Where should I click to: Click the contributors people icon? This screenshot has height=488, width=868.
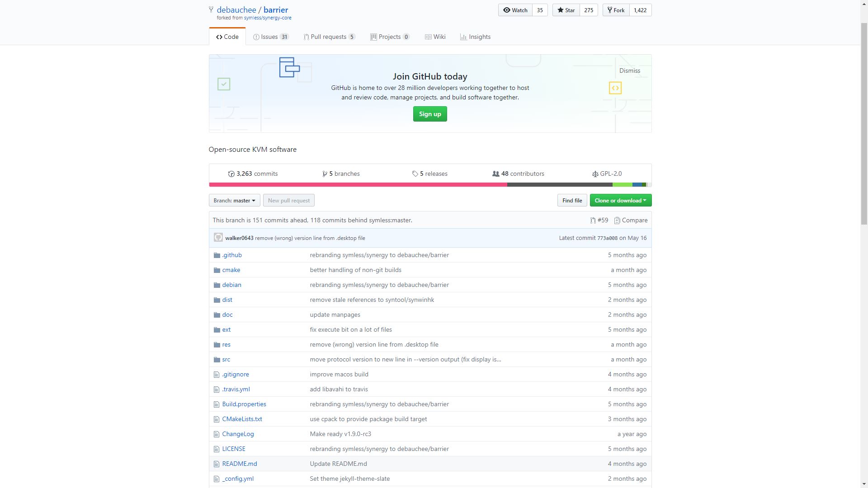pos(495,174)
